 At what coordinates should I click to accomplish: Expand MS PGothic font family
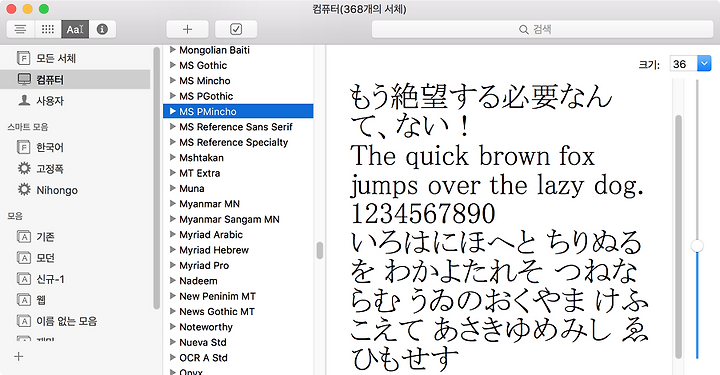173,96
